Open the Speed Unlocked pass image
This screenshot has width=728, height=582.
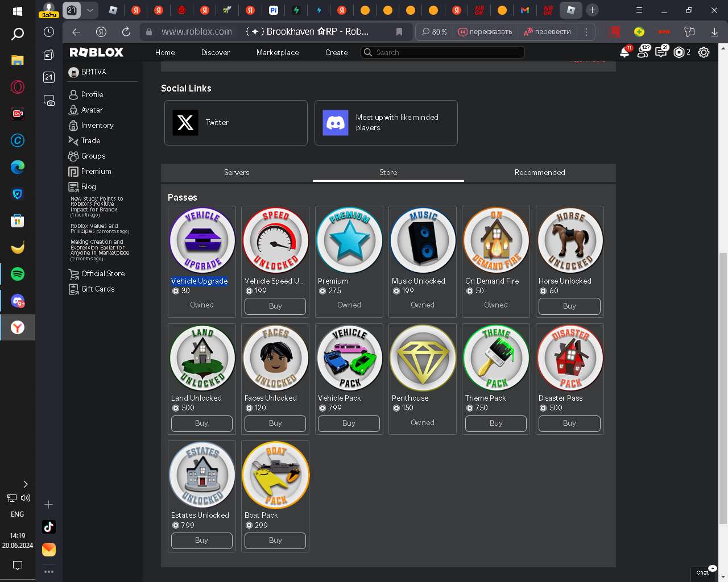click(275, 240)
